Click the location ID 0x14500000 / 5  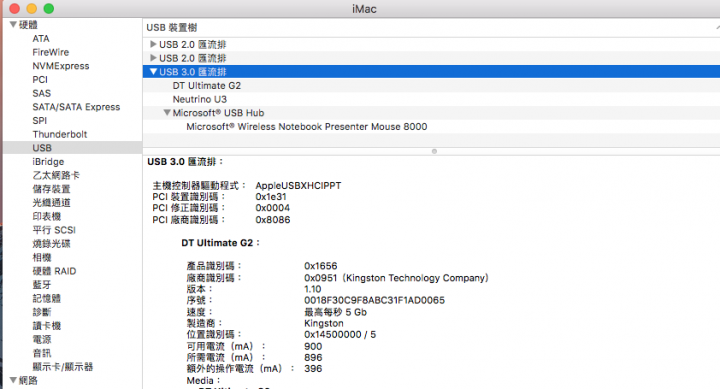pos(340,334)
